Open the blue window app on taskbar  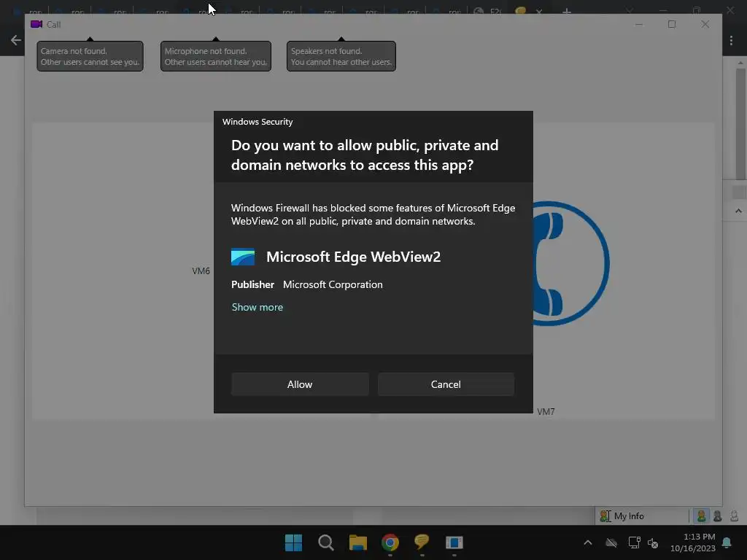click(x=454, y=542)
